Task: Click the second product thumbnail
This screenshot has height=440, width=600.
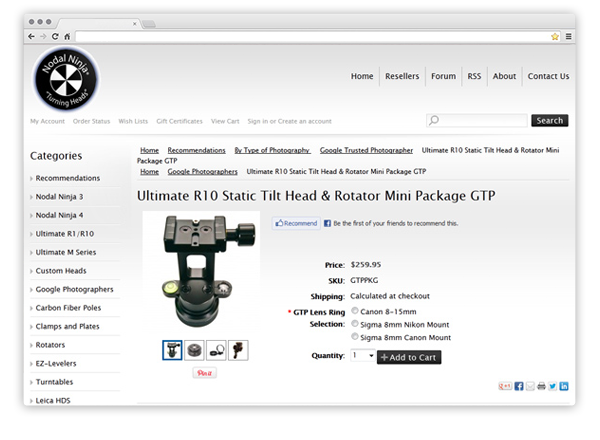Action: [x=194, y=350]
